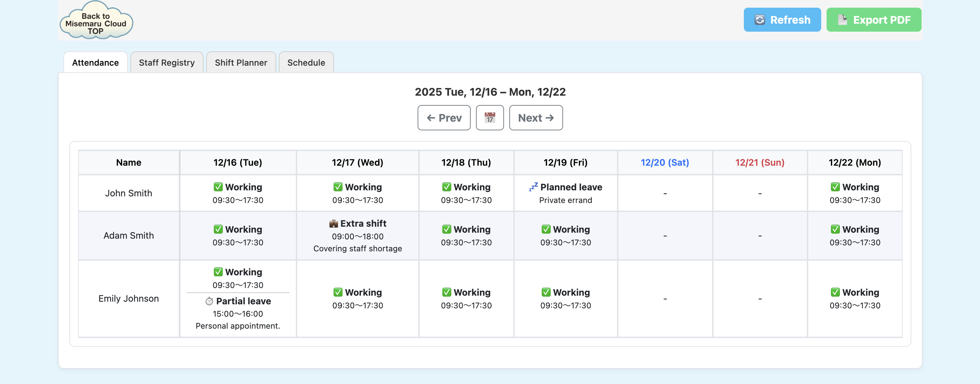
Task: Click John Smith's Tuesday Working green checkmark
Action: (x=218, y=187)
